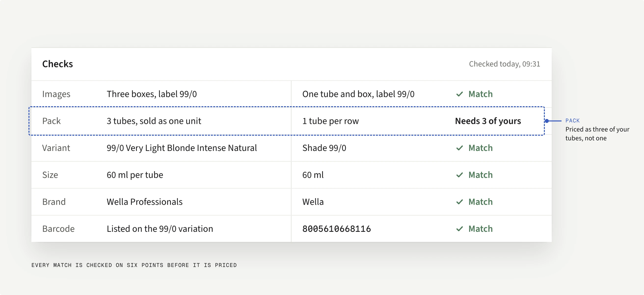Click the 'Barcode' row label
This screenshot has height=295, width=644.
58,229
